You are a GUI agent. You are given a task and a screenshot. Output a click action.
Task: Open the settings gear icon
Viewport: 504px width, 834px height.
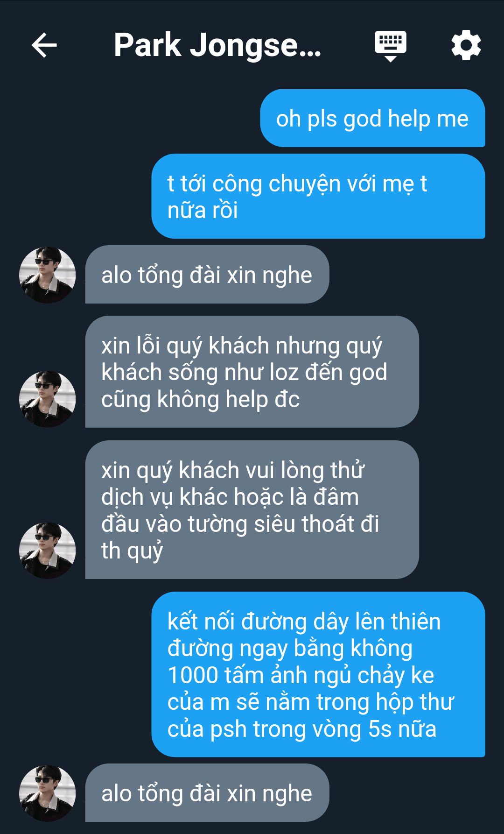coord(466,45)
